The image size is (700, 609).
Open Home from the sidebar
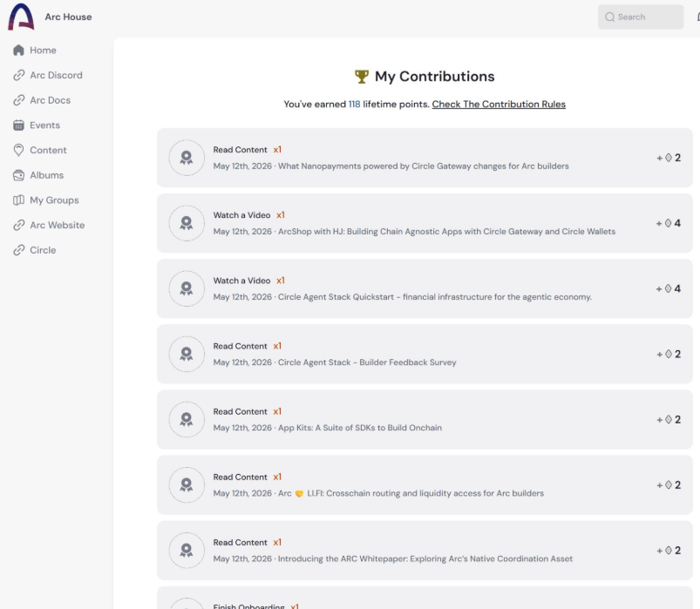point(35,51)
